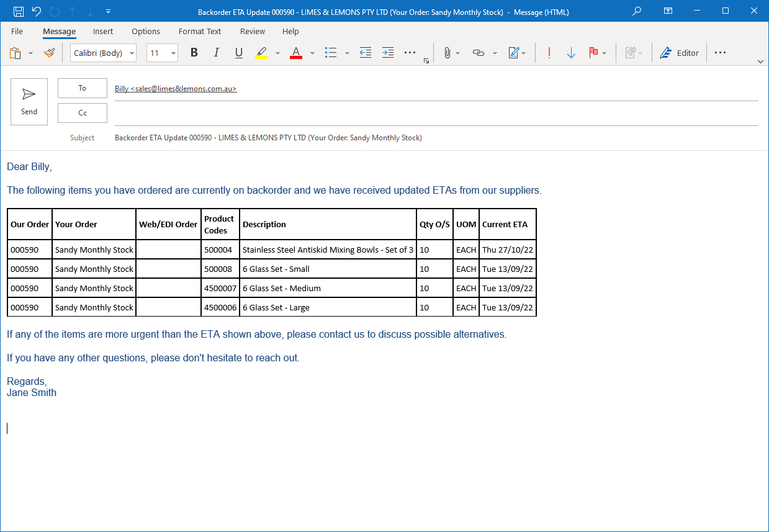The image size is (769, 532).
Task: Open the font size 11 dropdown
Action: point(173,53)
